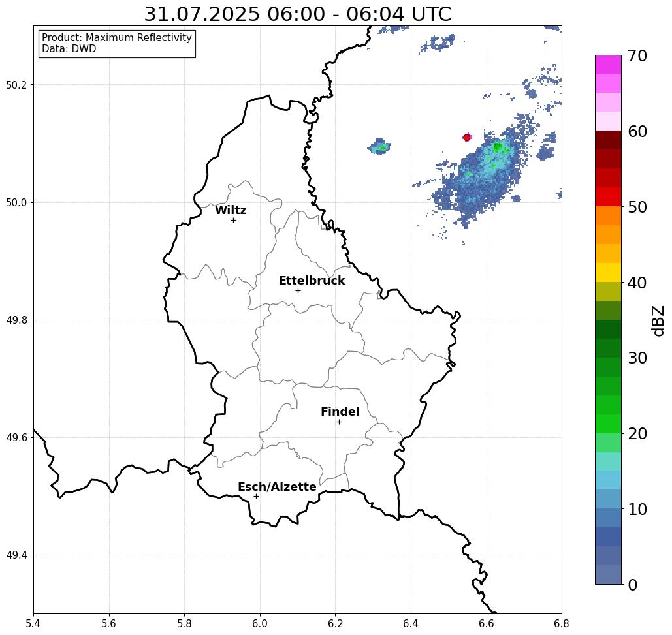Click the dark green band just above 30 dBZ
The width and height of the screenshot is (672, 635).
coord(608,348)
